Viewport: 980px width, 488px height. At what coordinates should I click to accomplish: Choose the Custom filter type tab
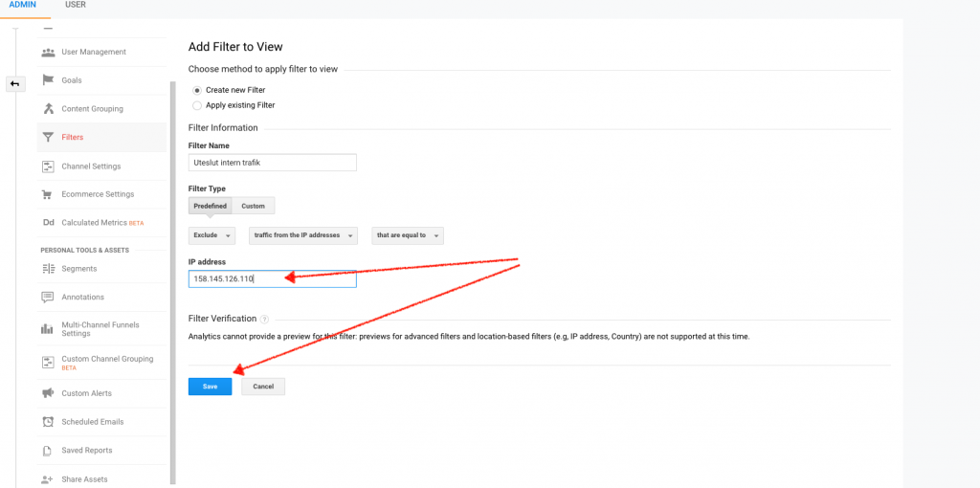click(x=253, y=206)
